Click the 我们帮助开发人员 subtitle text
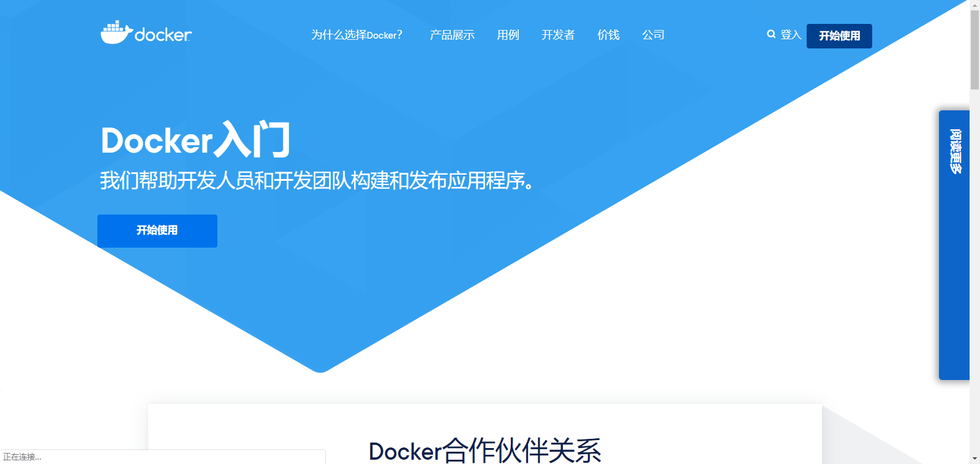The image size is (980, 464). click(x=317, y=181)
